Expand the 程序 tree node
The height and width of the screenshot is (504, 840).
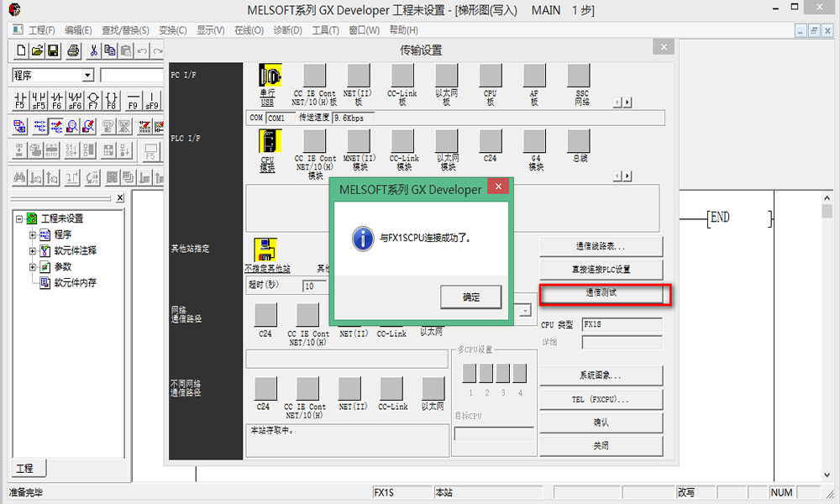point(33,234)
